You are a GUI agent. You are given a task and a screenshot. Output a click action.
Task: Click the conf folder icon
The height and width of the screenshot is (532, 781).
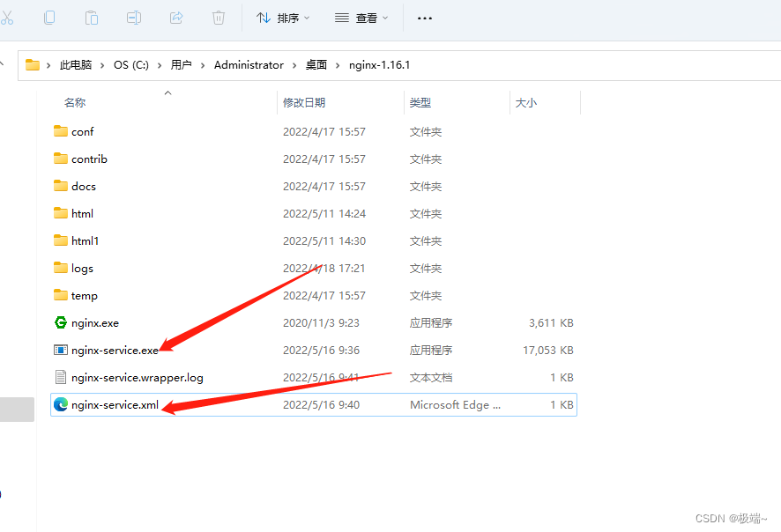[x=61, y=131]
